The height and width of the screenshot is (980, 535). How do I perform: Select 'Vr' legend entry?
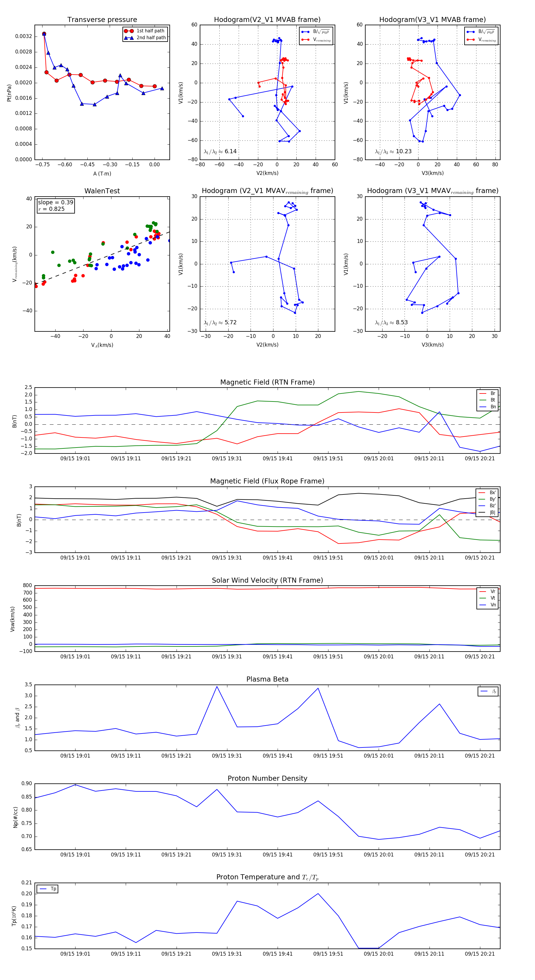488,592
